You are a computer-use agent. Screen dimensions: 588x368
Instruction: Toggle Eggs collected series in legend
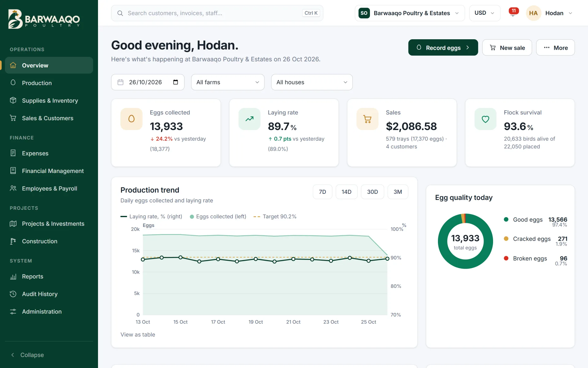(218, 217)
